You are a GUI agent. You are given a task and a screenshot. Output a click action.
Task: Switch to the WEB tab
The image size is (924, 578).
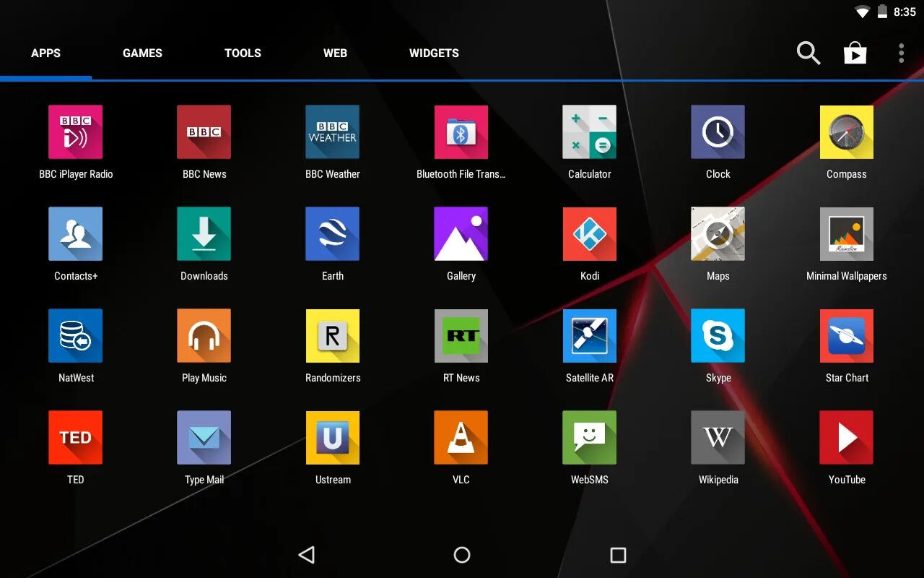coord(335,53)
